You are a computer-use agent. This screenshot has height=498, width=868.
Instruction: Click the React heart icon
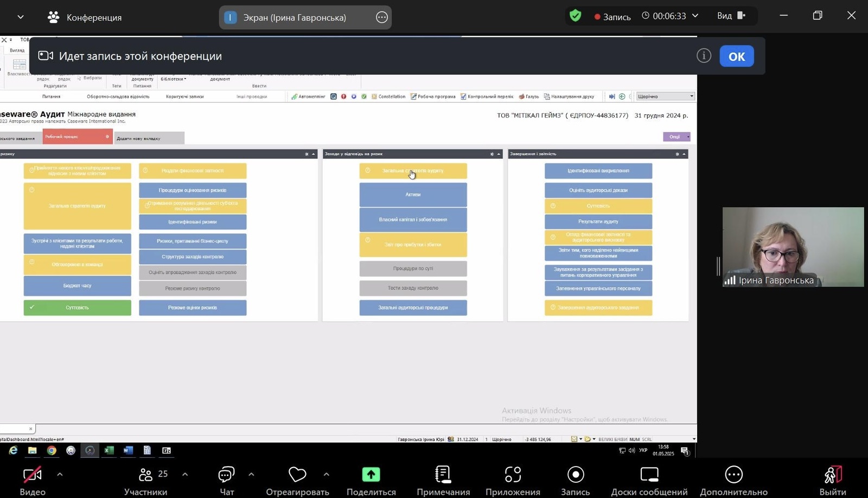(297, 475)
